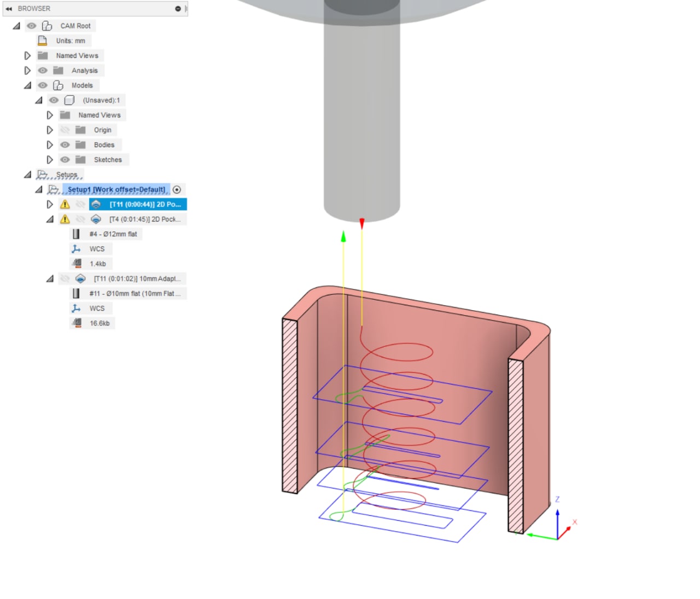Select the 16.6kb toolpath data entry

(x=100, y=323)
